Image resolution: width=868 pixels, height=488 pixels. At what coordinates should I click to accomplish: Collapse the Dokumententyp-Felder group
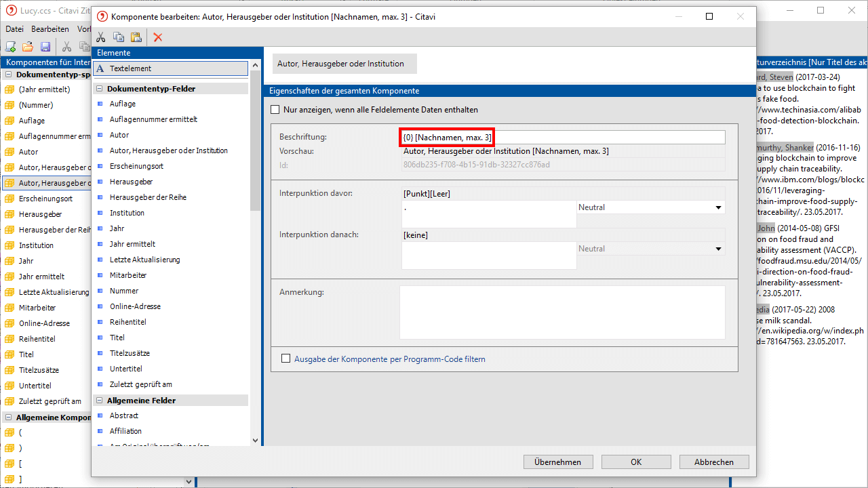99,89
